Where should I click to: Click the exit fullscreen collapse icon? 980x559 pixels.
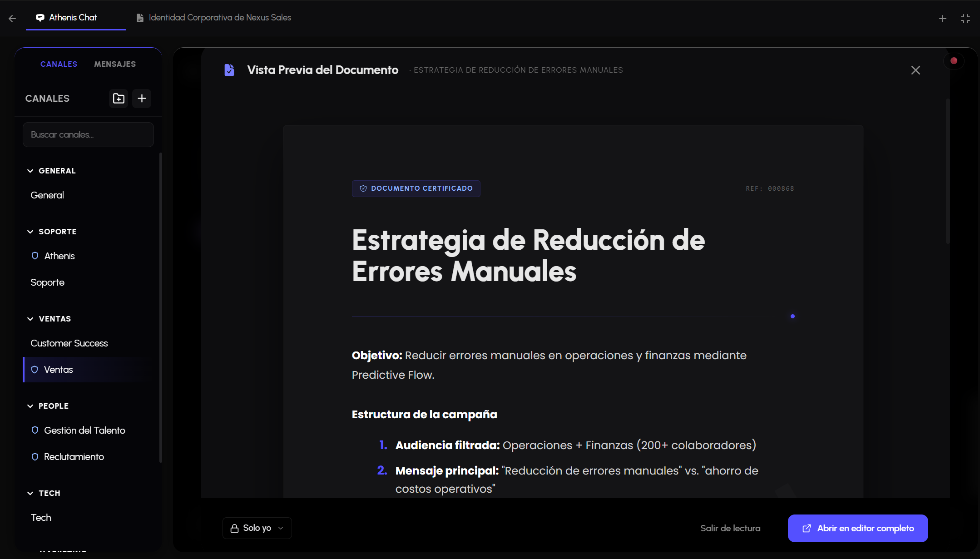click(x=965, y=19)
